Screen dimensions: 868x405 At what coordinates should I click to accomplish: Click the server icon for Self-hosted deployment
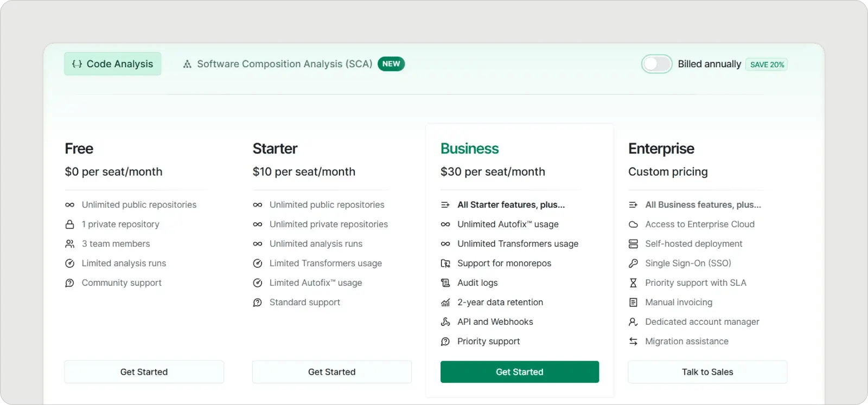(633, 243)
